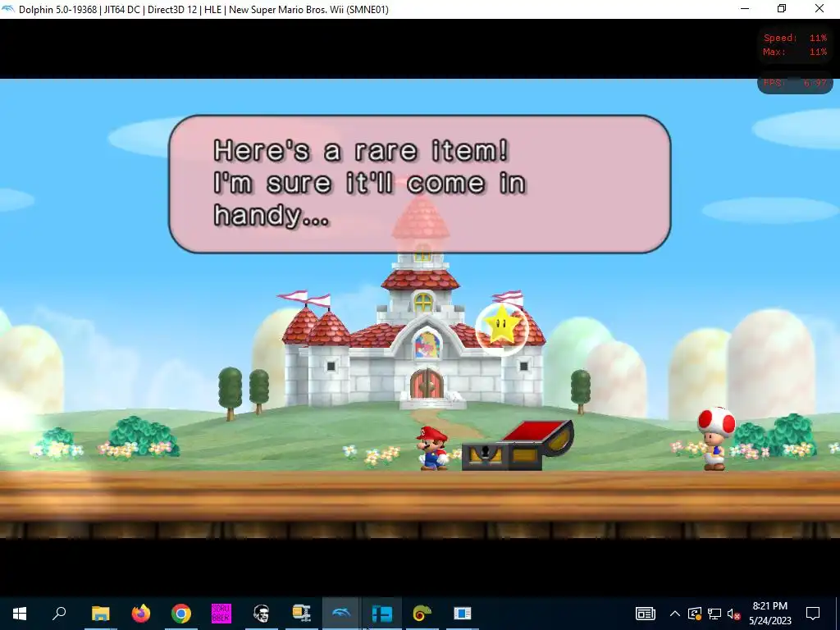
Task: Minimize the Dolphin window
Action: (745, 8)
